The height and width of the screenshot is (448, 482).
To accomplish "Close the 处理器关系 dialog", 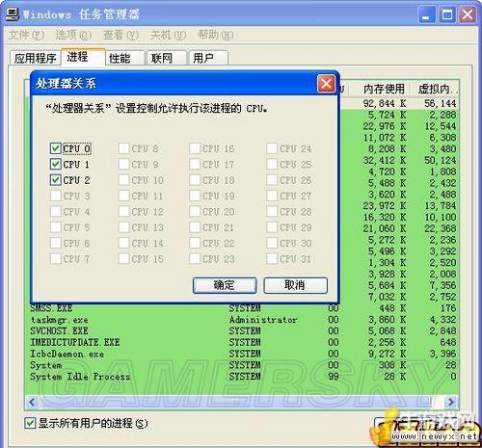I will pyautogui.click(x=326, y=84).
